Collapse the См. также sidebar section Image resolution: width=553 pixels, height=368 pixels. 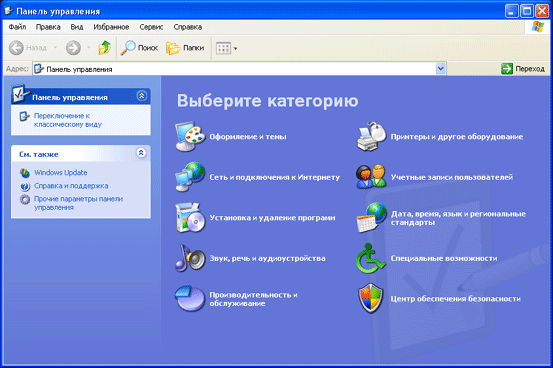tap(141, 153)
